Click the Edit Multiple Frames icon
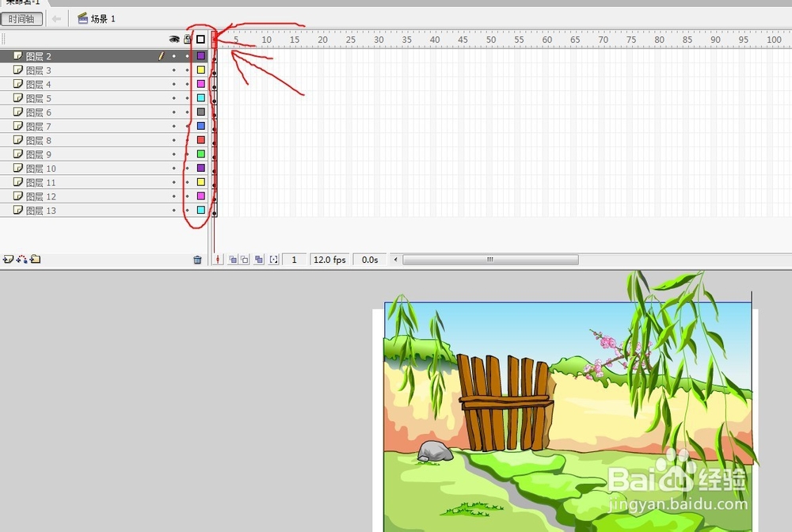Viewport: 792px width, 532px height. (x=259, y=260)
